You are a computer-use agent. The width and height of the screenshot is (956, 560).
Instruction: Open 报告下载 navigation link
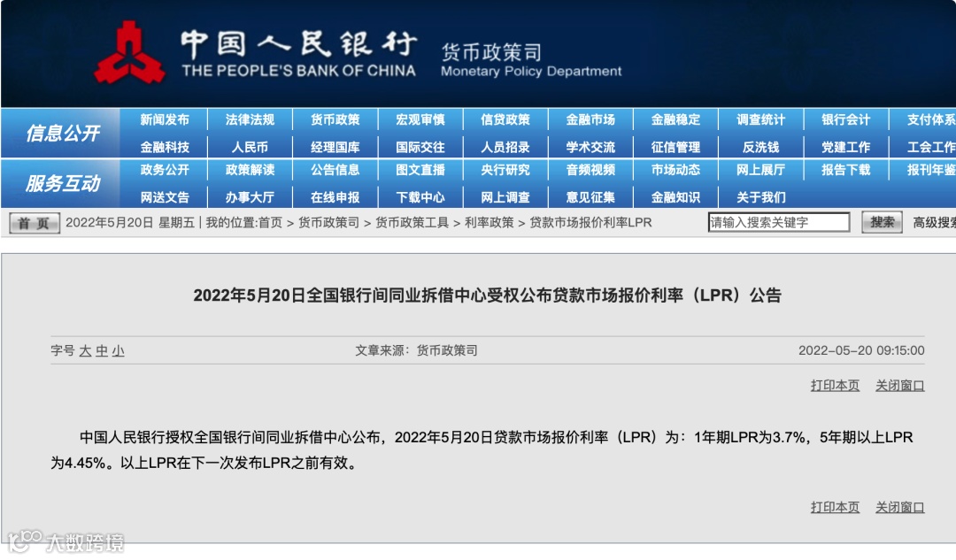[x=845, y=170]
